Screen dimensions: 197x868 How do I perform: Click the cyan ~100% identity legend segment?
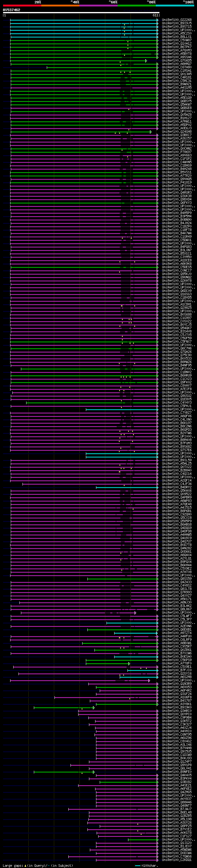pyautogui.click(x=175, y=6)
